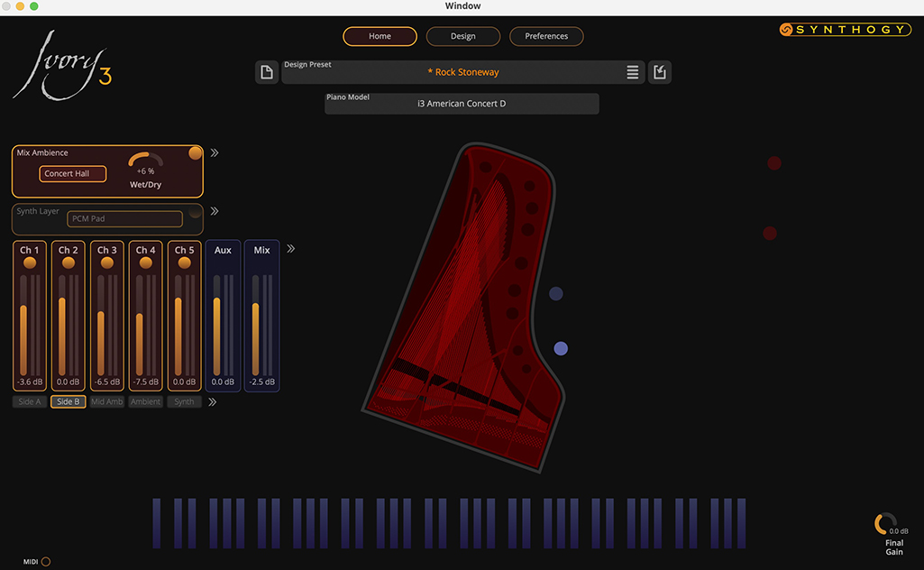Switch to the Design tab

point(462,36)
